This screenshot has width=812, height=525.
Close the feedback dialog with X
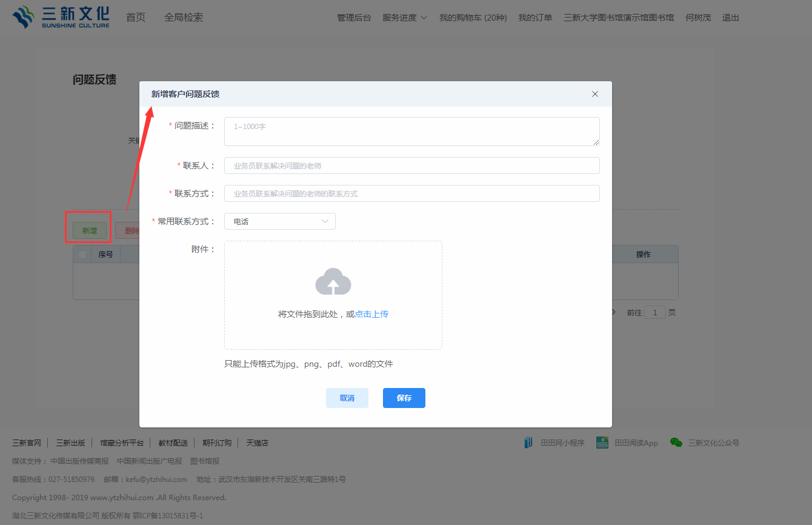click(594, 94)
